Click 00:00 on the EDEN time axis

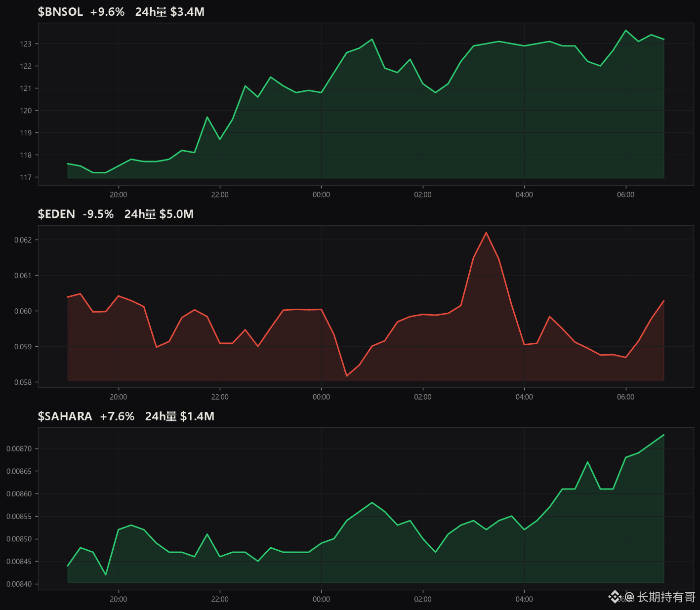[322, 397]
